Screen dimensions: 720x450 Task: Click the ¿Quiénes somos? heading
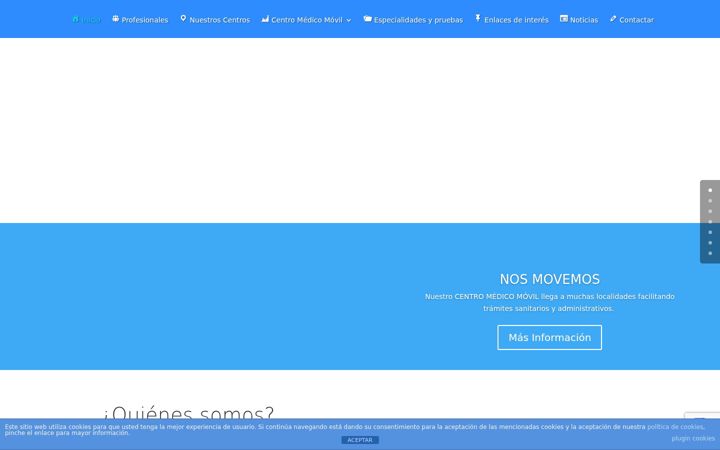188,413
